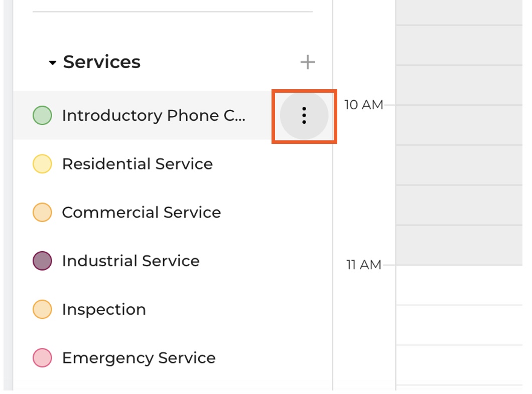Click the calendar slot just below 11 AM
Screen dimensions: 532x394
click(459, 285)
